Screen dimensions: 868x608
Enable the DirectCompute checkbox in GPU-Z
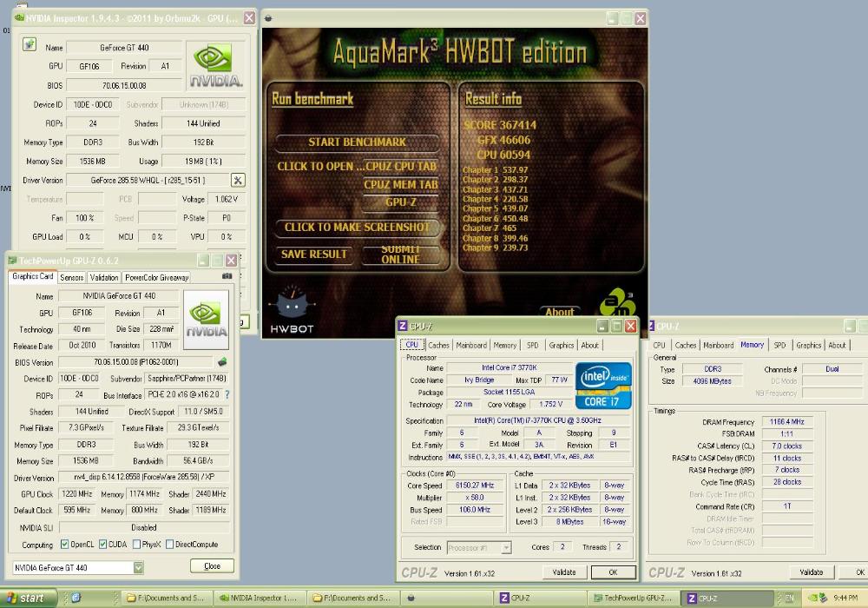click(170, 545)
